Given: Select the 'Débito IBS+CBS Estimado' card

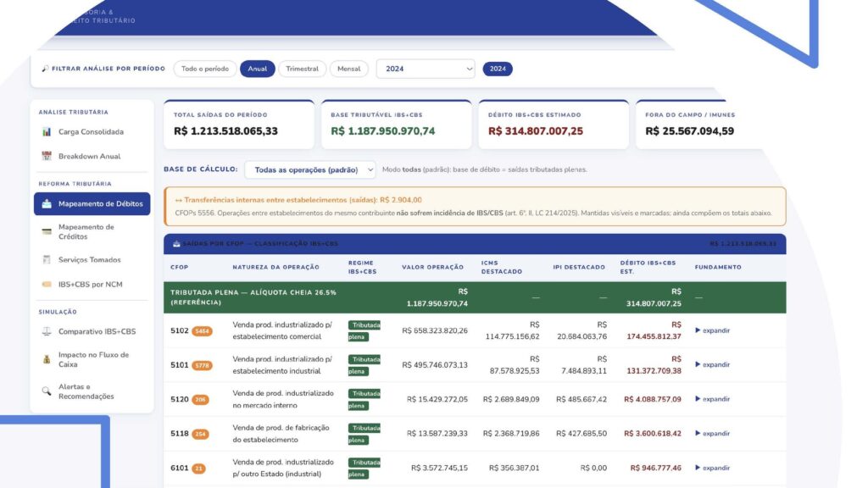Looking at the screenshot, I should 554,125.
